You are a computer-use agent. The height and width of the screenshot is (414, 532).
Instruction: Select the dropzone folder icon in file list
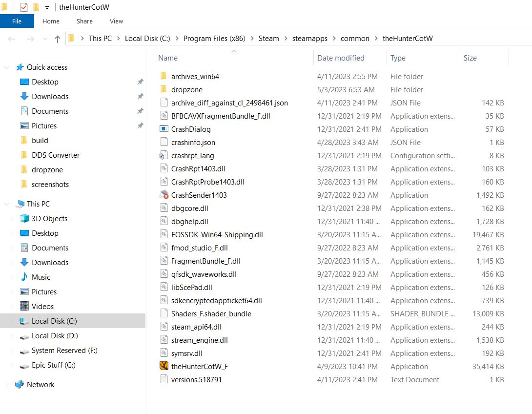coord(164,89)
